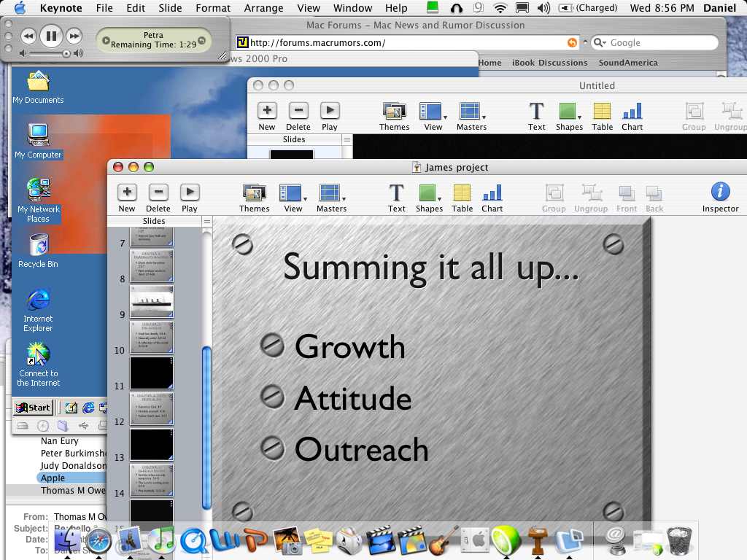Open iPhoto from the Dock
The image size is (747, 560).
(287, 541)
